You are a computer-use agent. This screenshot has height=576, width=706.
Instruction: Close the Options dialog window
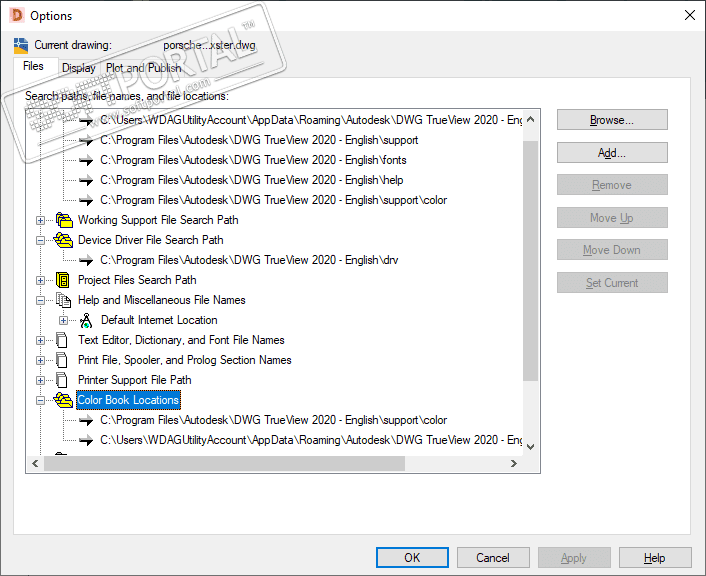(x=689, y=15)
